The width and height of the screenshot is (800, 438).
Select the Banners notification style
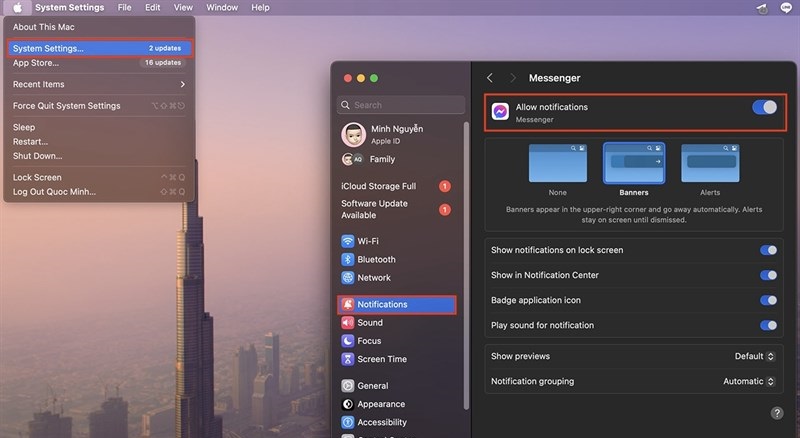coord(634,163)
